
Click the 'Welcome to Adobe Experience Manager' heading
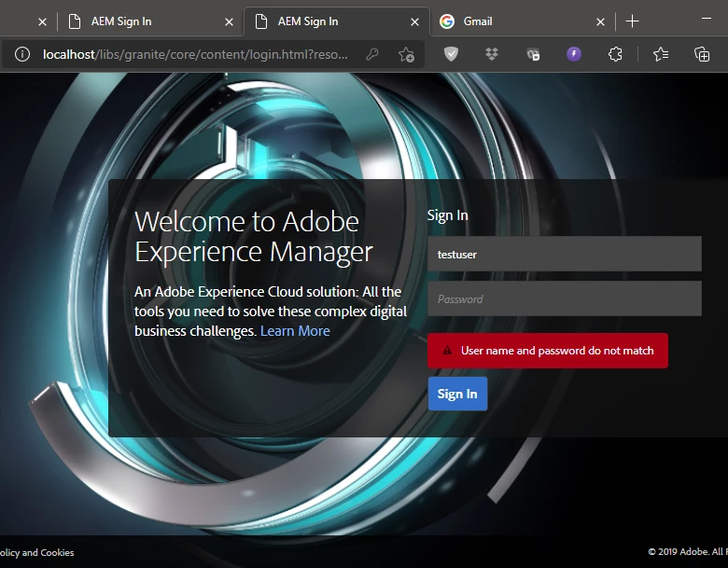pos(254,237)
